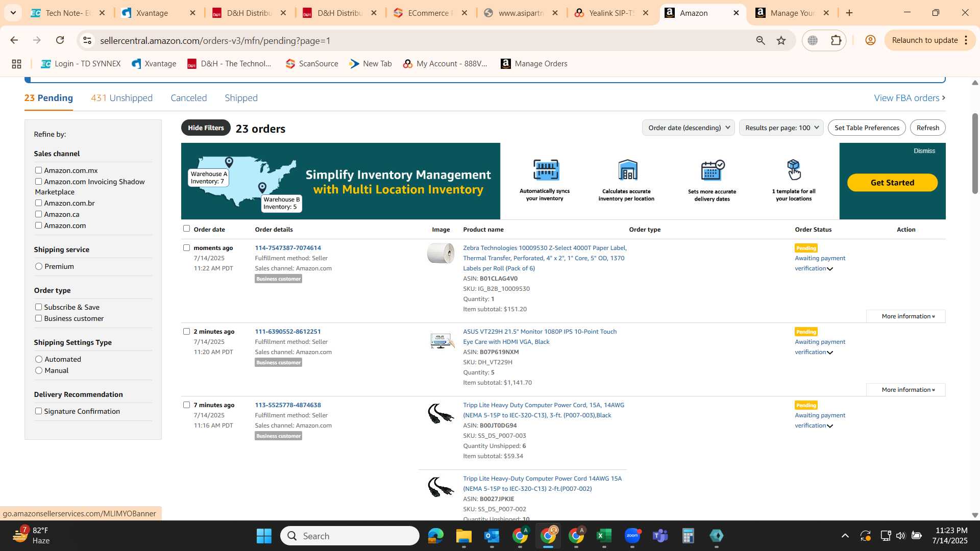
Task: Open Excel from the taskbar
Action: click(604, 536)
